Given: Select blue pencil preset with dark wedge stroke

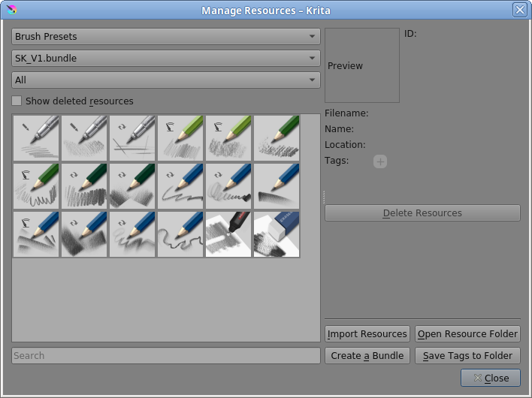Looking at the screenshot, I should pyautogui.click(x=277, y=186).
